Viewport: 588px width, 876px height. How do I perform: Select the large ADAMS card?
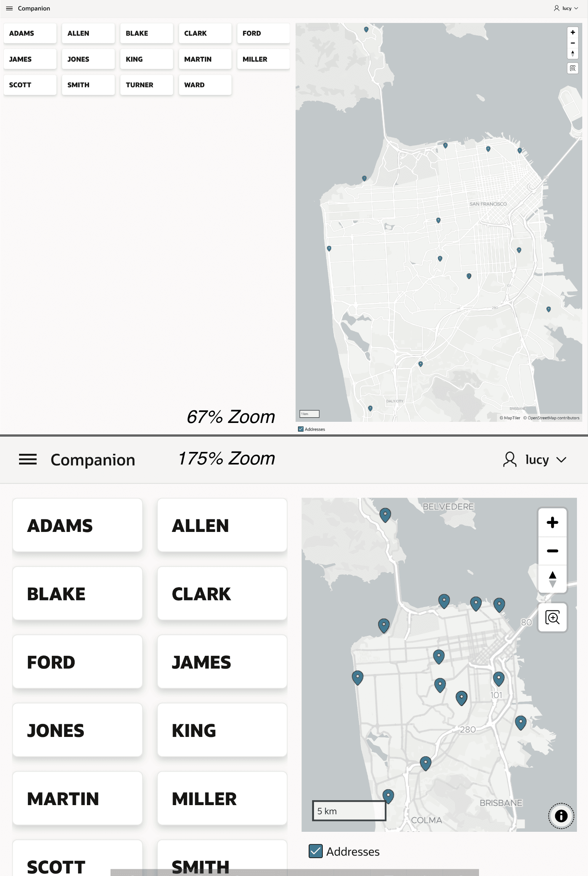(x=77, y=525)
